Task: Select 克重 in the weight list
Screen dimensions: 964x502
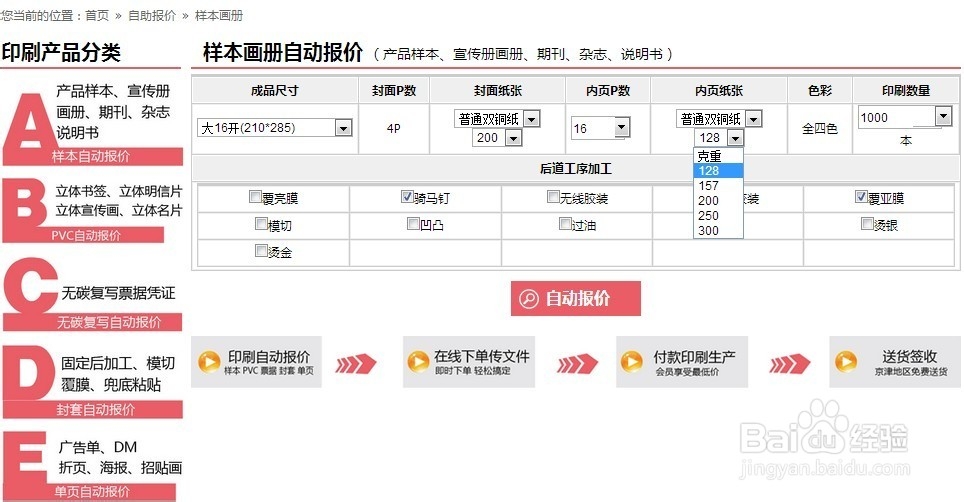Action: pyautogui.click(x=718, y=156)
